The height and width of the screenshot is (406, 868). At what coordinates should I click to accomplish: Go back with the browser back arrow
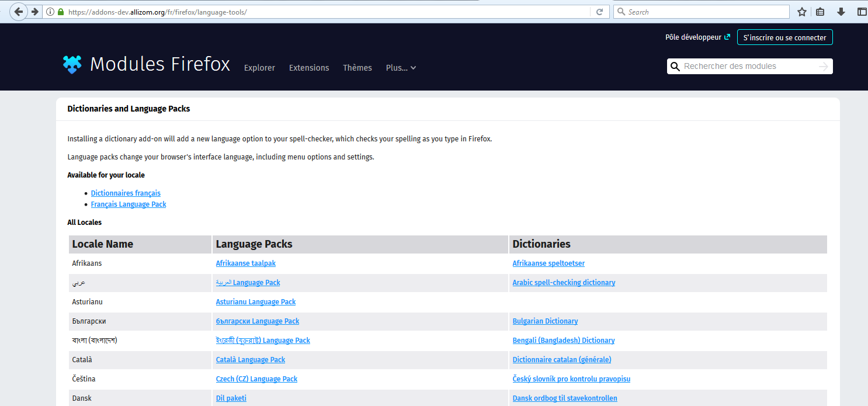click(x=19, y=12)
